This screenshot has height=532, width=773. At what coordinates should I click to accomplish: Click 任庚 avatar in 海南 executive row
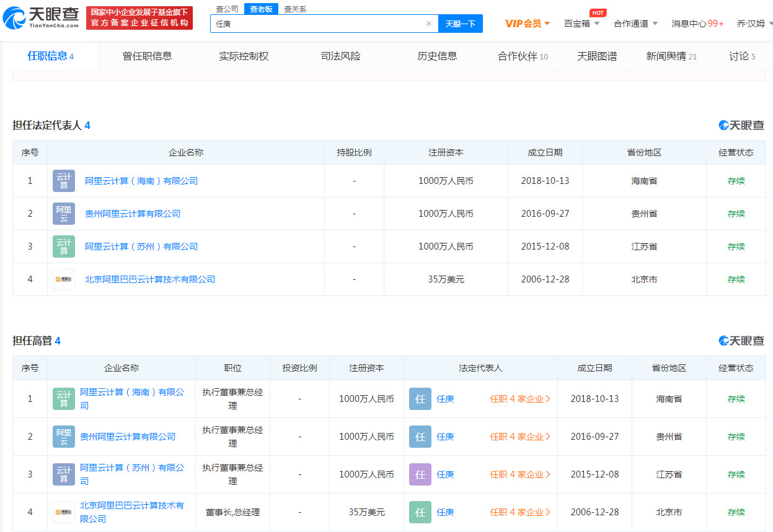point(420,399)
